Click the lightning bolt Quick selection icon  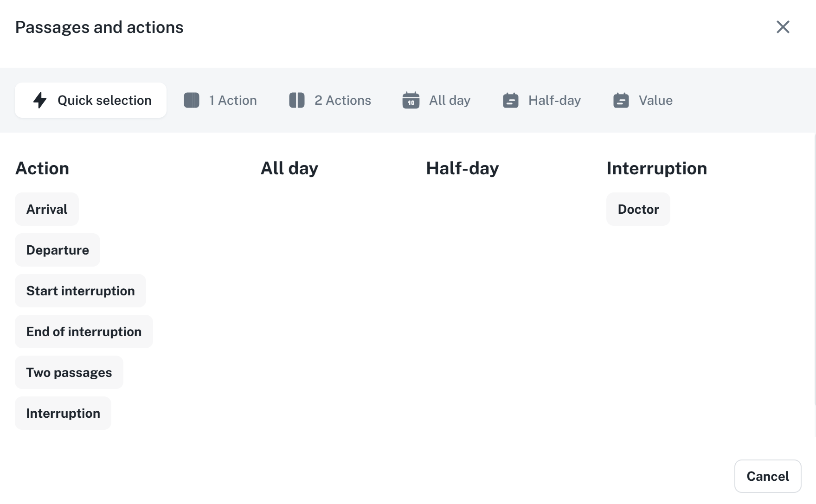pos(40,100)
